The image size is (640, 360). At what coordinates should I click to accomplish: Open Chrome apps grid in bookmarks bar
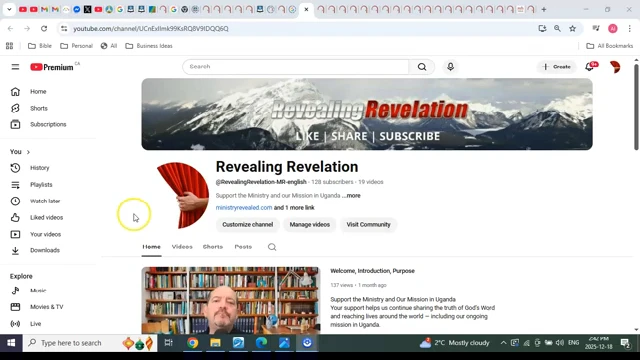coord(9,46)
